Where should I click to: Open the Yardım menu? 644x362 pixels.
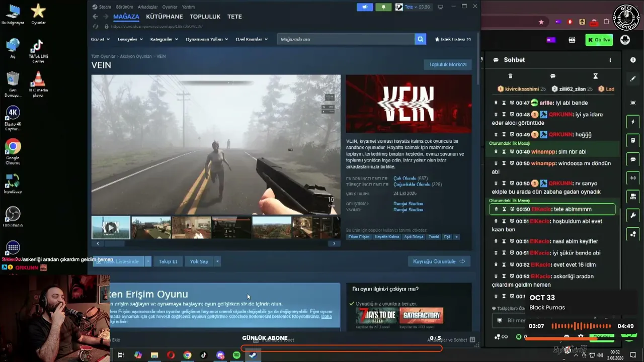click(x=188, y=7)
